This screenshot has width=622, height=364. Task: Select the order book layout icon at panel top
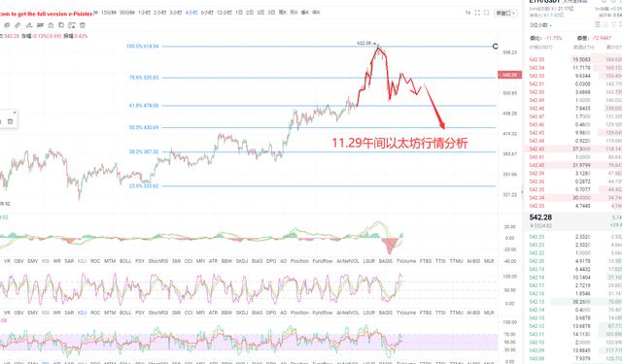(598, 24)
